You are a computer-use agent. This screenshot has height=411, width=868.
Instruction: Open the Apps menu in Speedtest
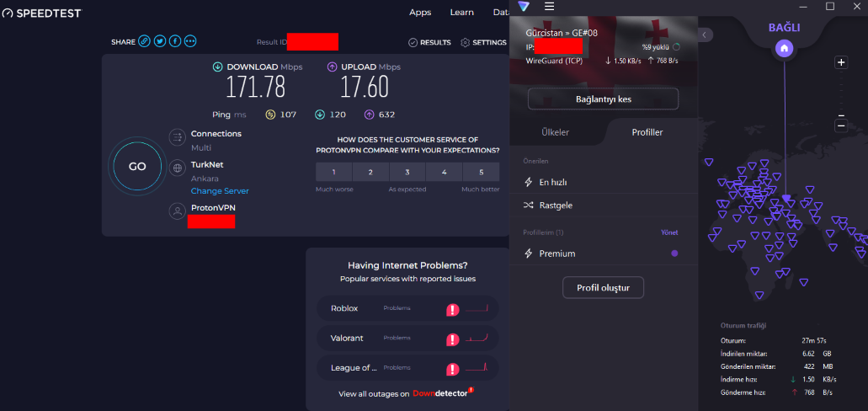point(420,12)
